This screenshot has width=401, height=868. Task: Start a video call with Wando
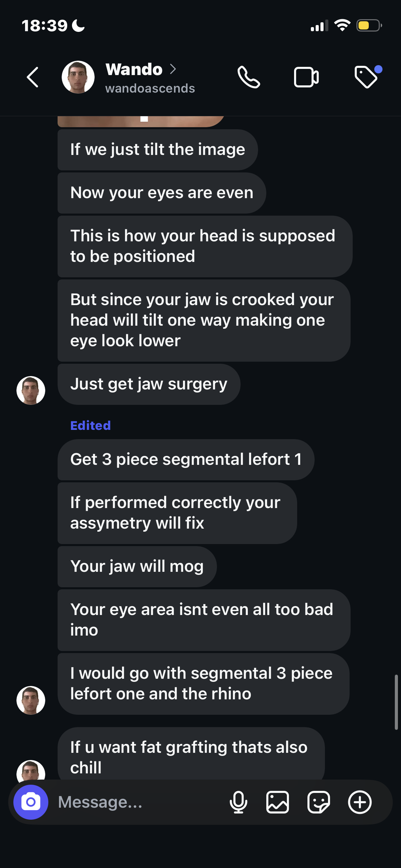[x=306, y=77]
